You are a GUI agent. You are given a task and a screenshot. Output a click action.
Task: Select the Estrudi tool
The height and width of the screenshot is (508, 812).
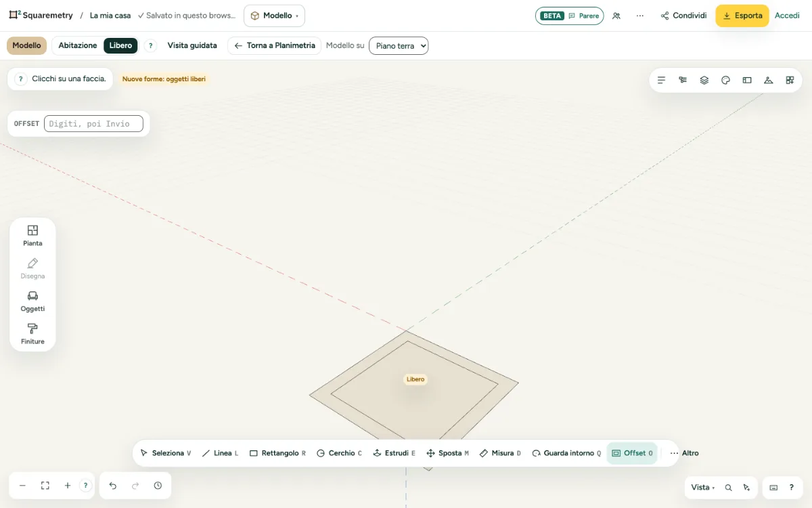[x=394, y=453]
